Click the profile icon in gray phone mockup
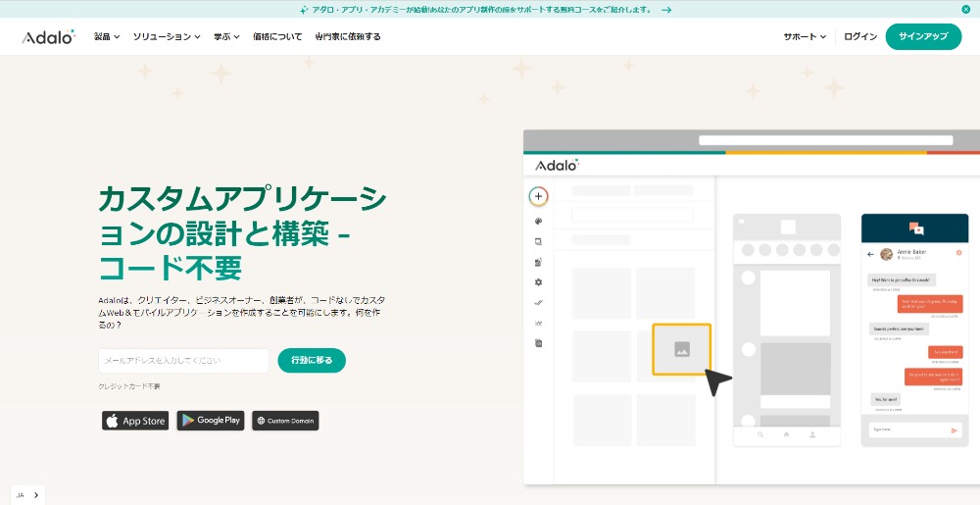The width and height of the screenshot is (980, 505). tap(812, 434)
